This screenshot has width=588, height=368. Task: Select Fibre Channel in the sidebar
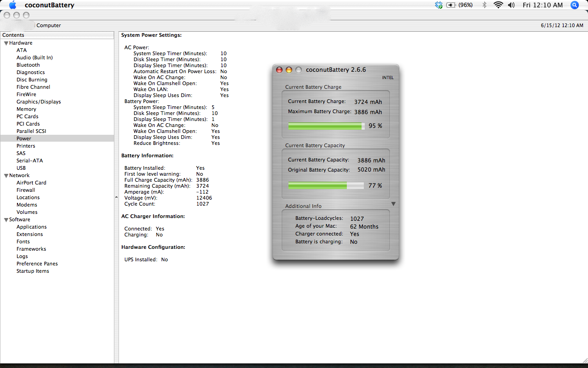pos(33,87)
